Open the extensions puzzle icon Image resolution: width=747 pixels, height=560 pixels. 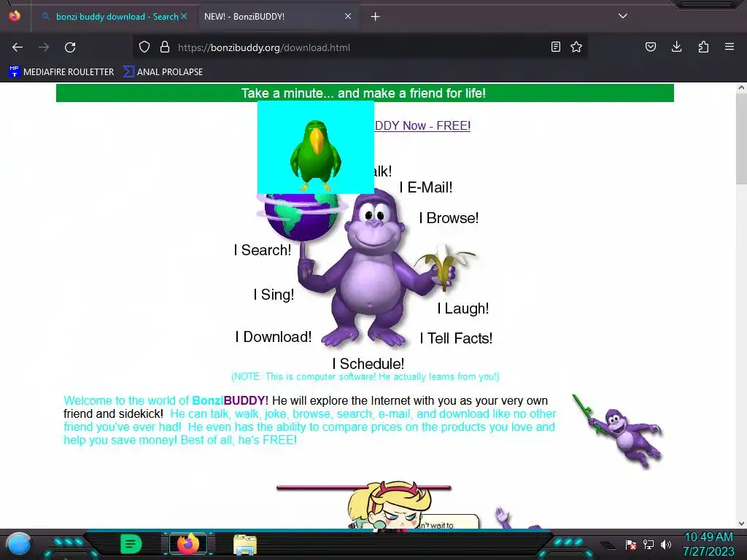click(x=703, y=47)
